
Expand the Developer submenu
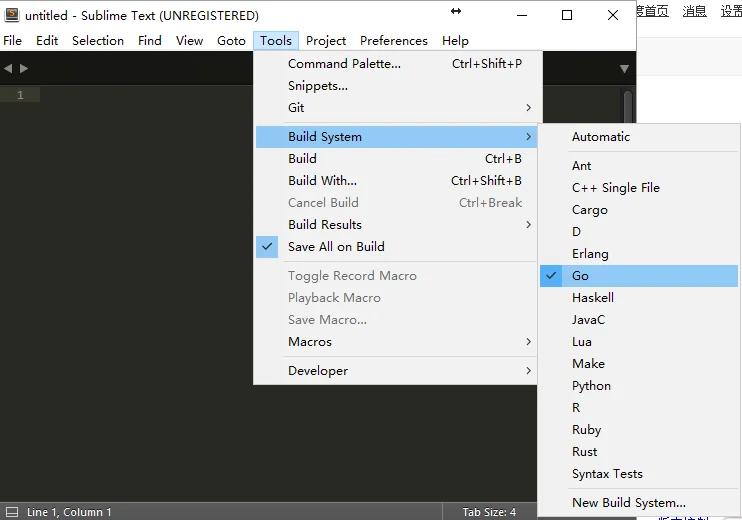coord(397,370)
